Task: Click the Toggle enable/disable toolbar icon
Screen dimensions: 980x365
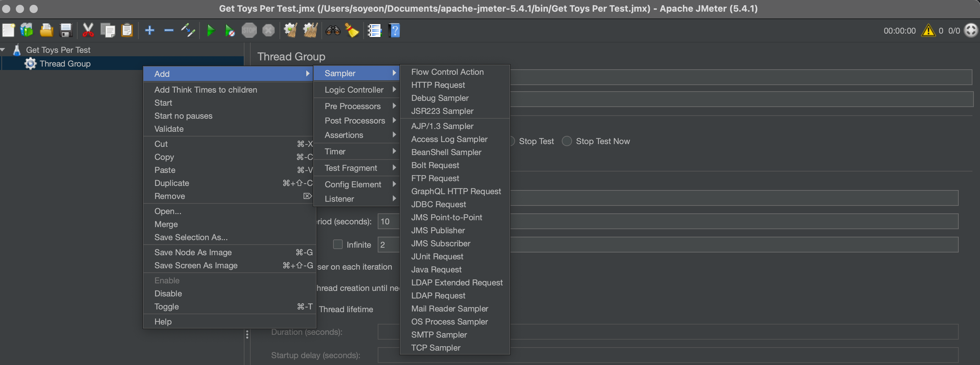Action: pos(188,31)
